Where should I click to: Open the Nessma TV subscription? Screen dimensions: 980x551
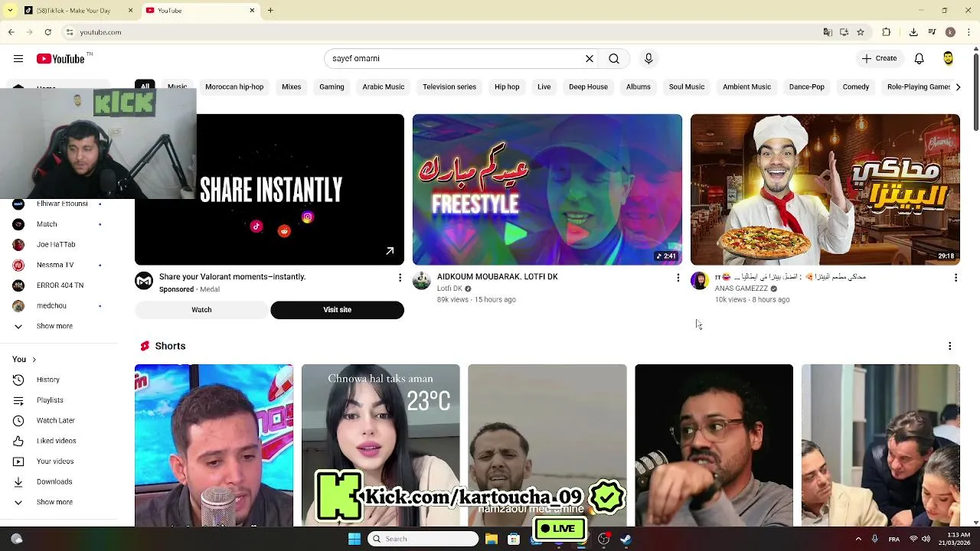54,265
